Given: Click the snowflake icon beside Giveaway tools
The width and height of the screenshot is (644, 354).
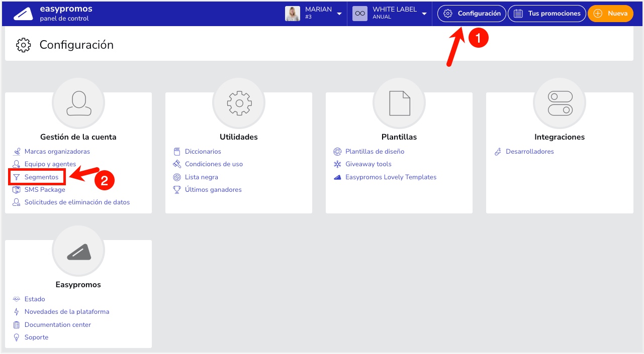Looking at the screenshot, I should (x=337, y=164).
